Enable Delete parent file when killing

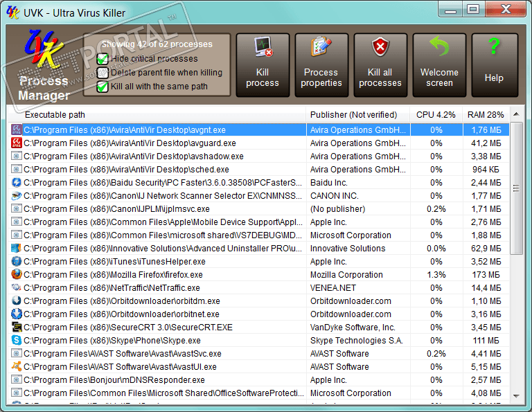tap(102, 73)
